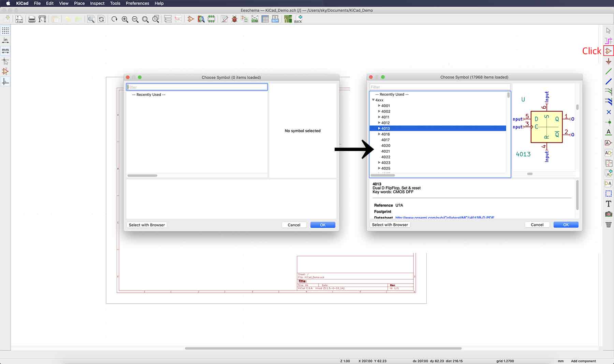Select the green Place Wire tool
This screenshot has height=364, width=614.
coord(609,72)
